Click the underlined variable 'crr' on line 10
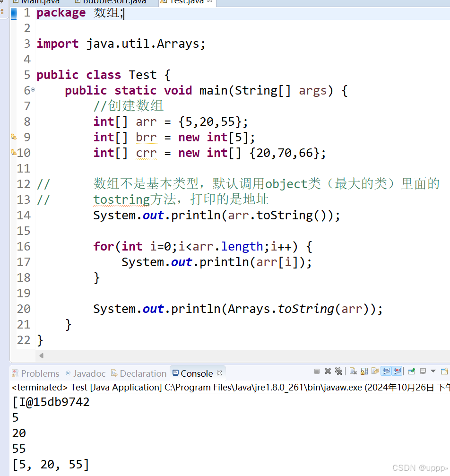The width and height of the screenshot is (450, 476). 146,153
